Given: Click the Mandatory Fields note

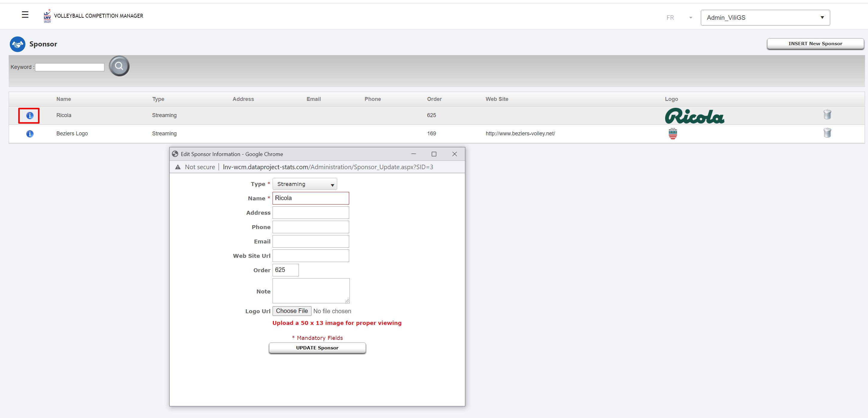Looking at the screenshot, I should 317,338.
